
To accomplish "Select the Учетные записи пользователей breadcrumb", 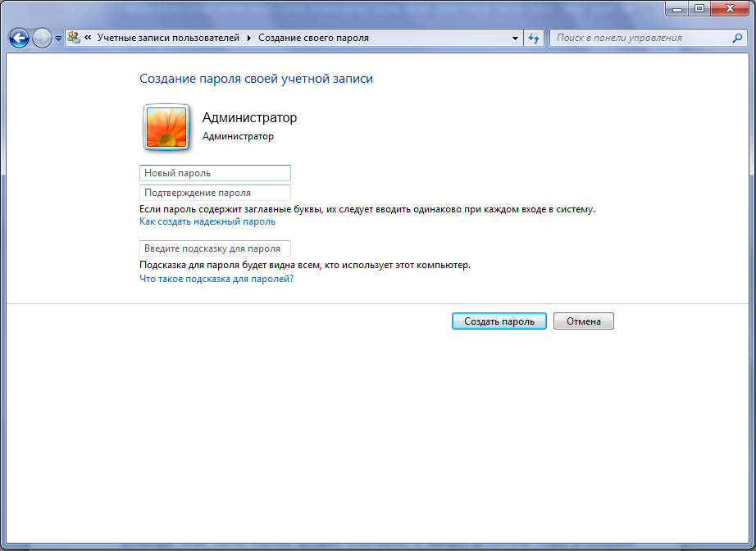I will 168,38.
